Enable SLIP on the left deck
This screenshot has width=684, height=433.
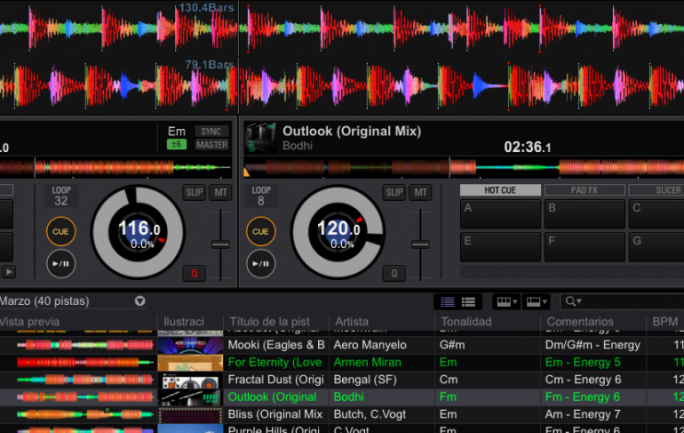[x=194, y=192]
